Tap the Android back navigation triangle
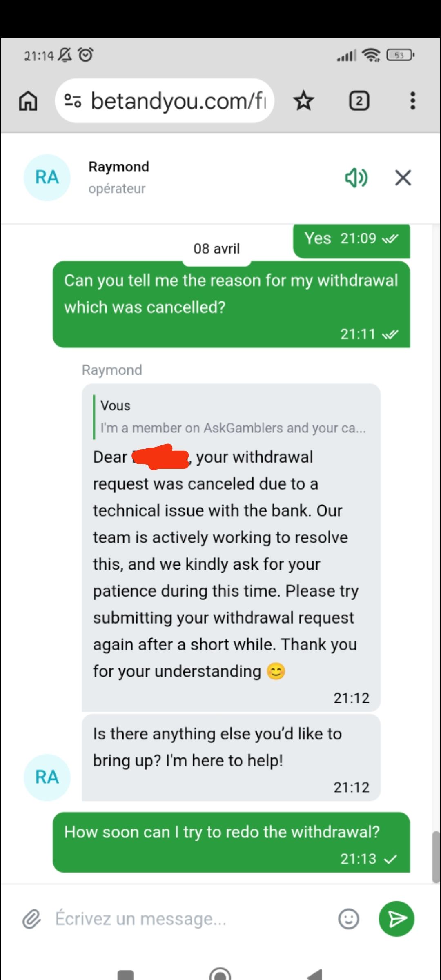441x980 pixels. point(315,974)
